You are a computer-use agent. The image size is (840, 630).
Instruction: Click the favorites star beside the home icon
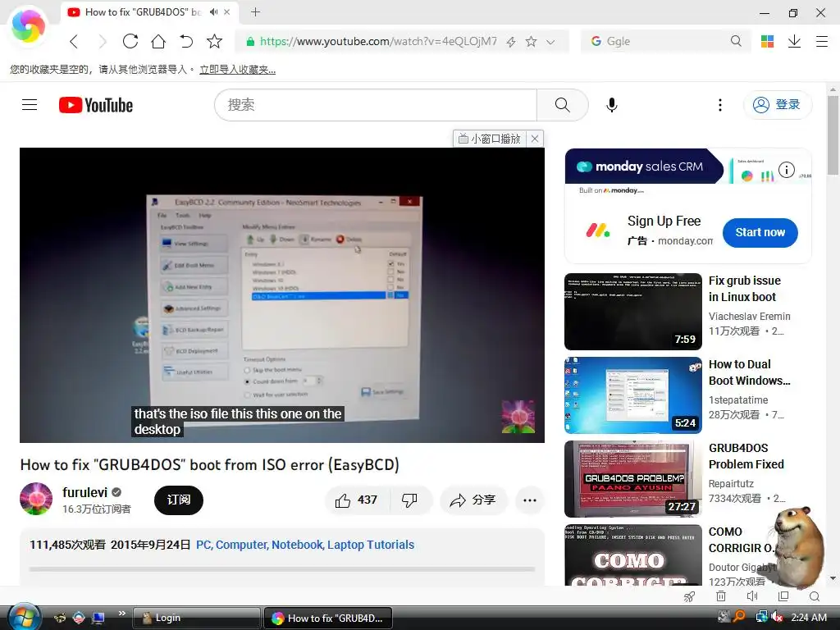pyautogui.click(x=214, y=41)
